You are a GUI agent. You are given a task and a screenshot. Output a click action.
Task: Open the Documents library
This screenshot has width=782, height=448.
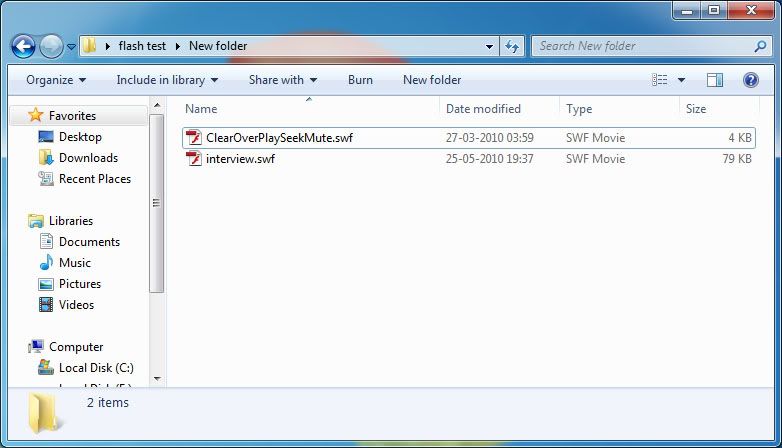(89, 241)
